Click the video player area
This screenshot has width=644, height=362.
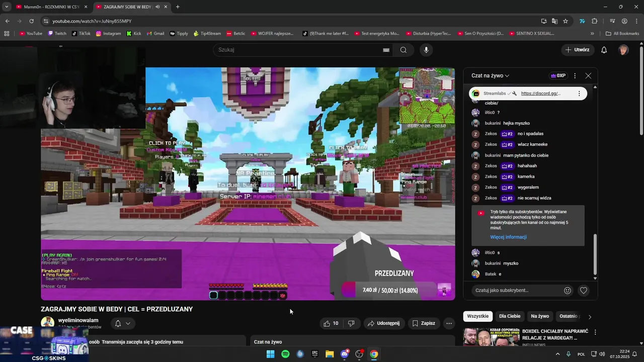248,184
